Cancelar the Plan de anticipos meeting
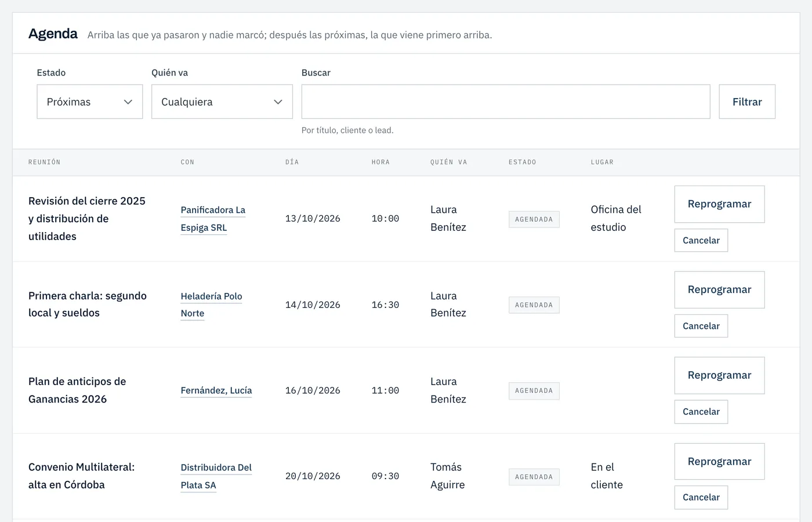812x522 pixels. pos(701,412)
